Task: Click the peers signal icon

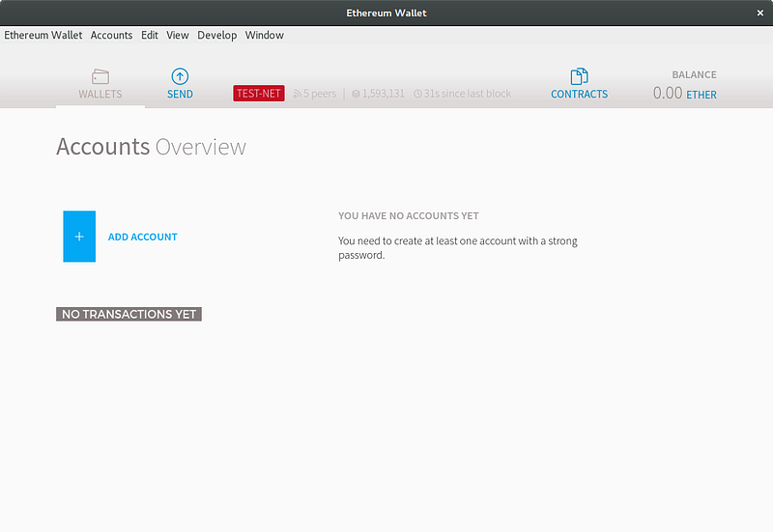Action: (x=297, y=94)
